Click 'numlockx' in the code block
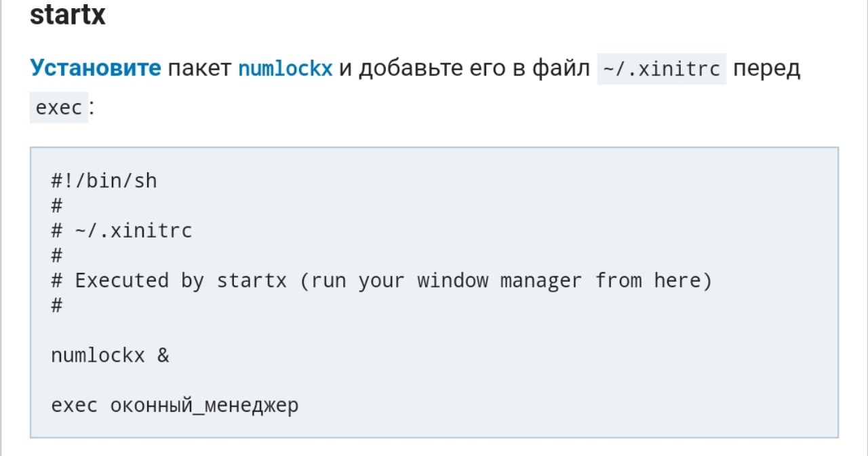This screenshot has height=456, width=868. coord(98,355)
